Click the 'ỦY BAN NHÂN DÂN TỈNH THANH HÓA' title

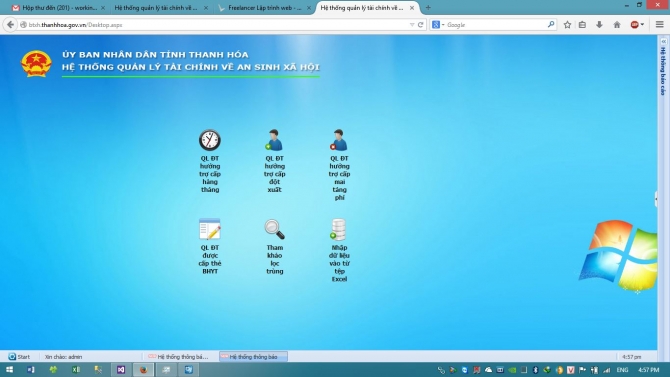click(155, 54)
